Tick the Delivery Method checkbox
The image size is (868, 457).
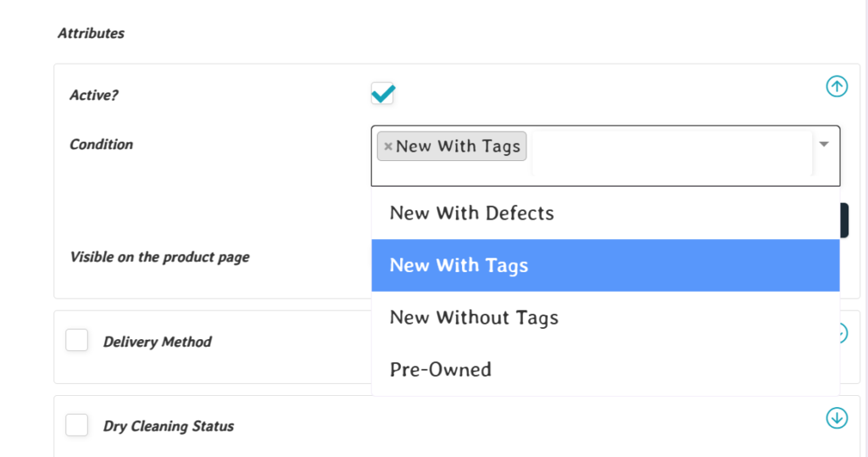77,341
